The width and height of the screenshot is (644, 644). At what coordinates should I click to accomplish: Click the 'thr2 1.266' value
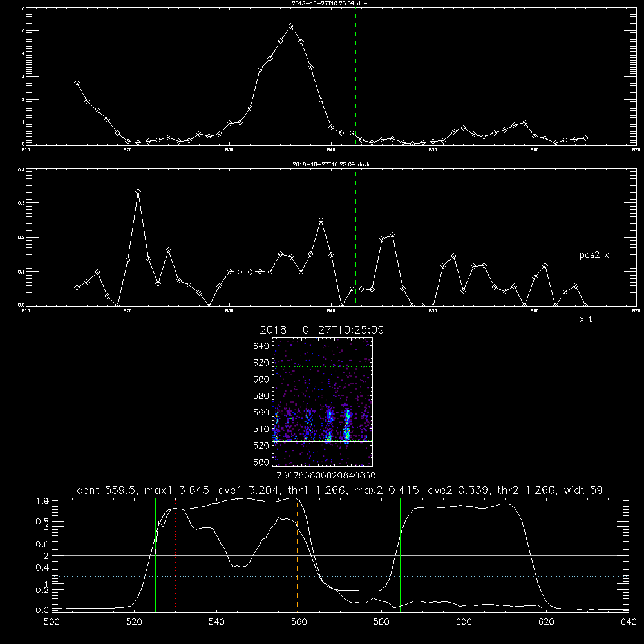click(x=528, y=490)
